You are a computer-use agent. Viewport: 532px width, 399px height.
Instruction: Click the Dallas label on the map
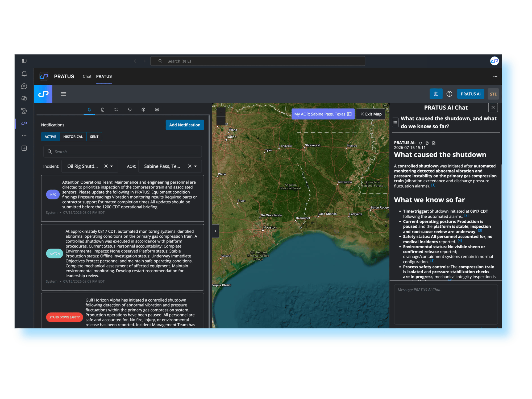(x=231, y=137)
